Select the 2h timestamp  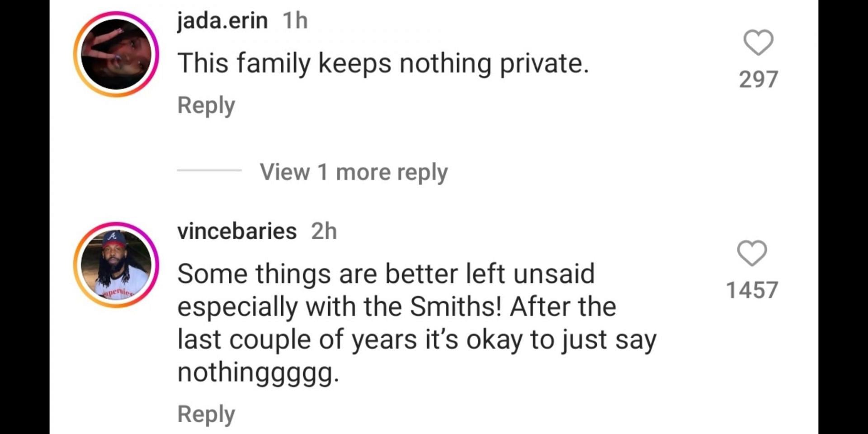(324, 231)
